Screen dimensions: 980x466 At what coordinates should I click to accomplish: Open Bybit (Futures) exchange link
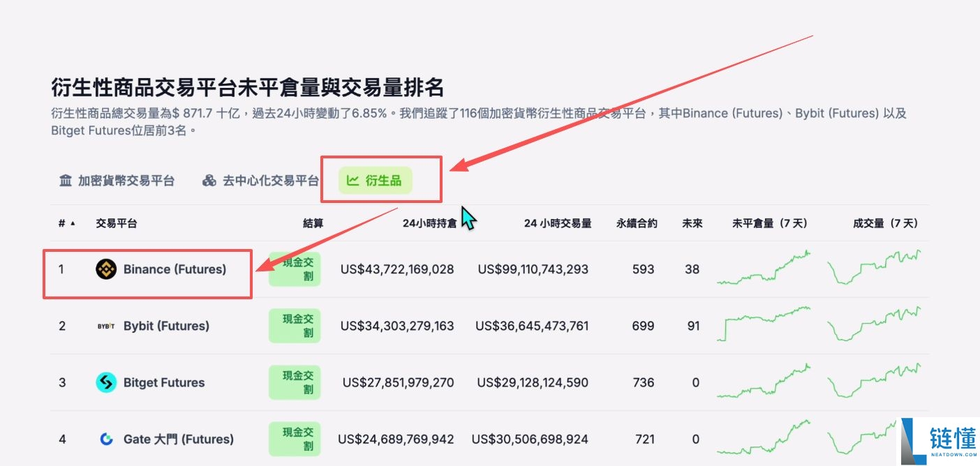(x=166, y=326)
